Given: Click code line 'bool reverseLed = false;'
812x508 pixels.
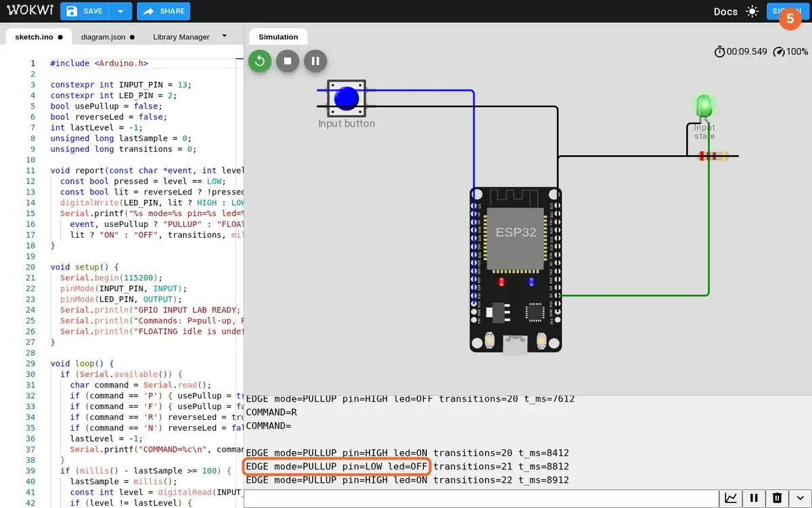Looking at the screenshot, I should coord(109,117).
